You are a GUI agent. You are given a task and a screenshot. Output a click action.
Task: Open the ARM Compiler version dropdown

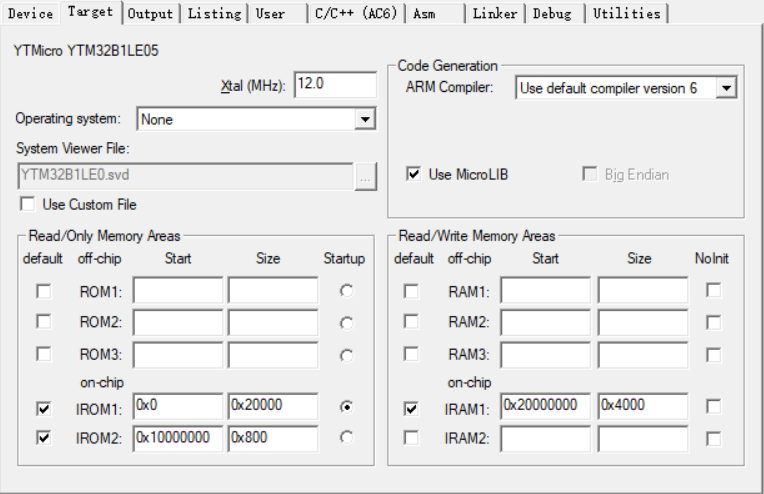(x=727, y=89)
